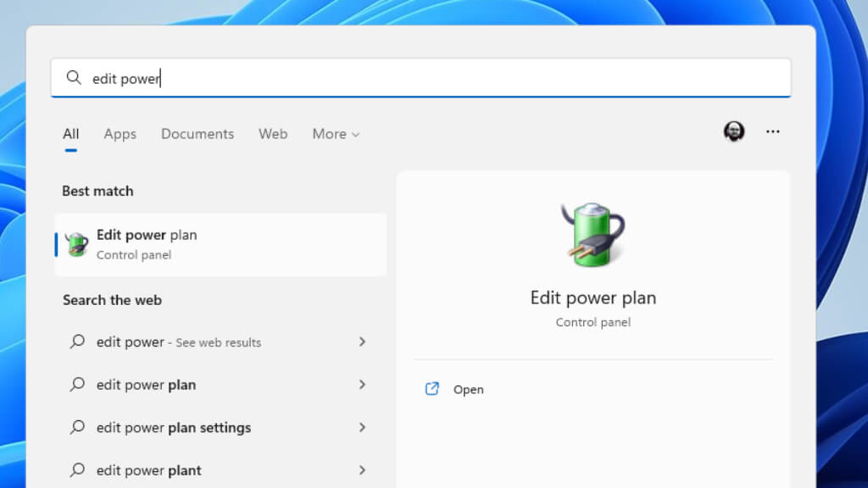Click the search magnifier icon in search box
Image resolution: width=868 pixels, height=488 pixels.
pyautogui.click(x=74, y=77)
